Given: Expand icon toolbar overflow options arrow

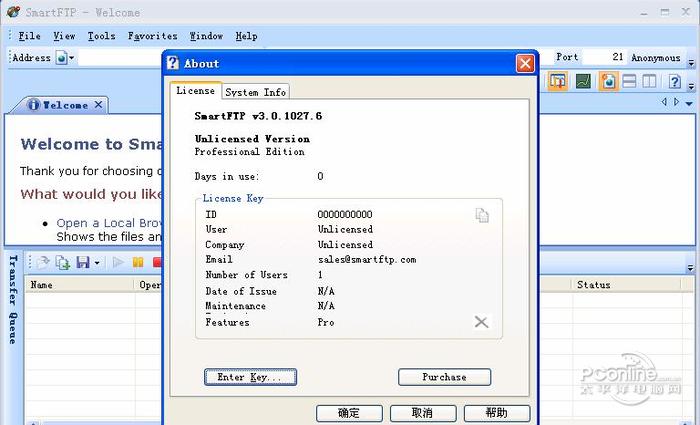Looking at the screenshot, I should [691, 86].
